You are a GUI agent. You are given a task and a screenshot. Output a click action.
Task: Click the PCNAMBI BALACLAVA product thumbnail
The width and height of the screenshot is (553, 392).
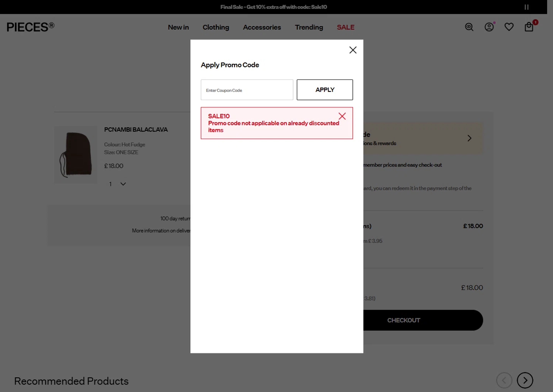click(x=76, y=155)
